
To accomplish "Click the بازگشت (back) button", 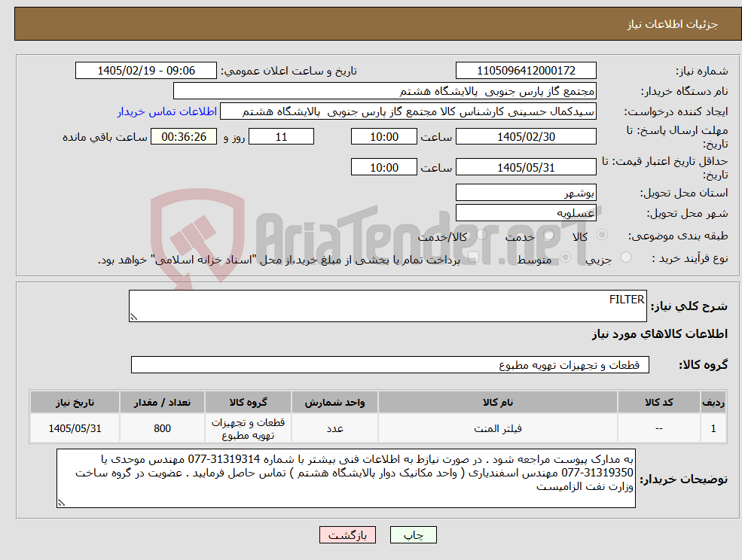I will click(x=347, y=535).
